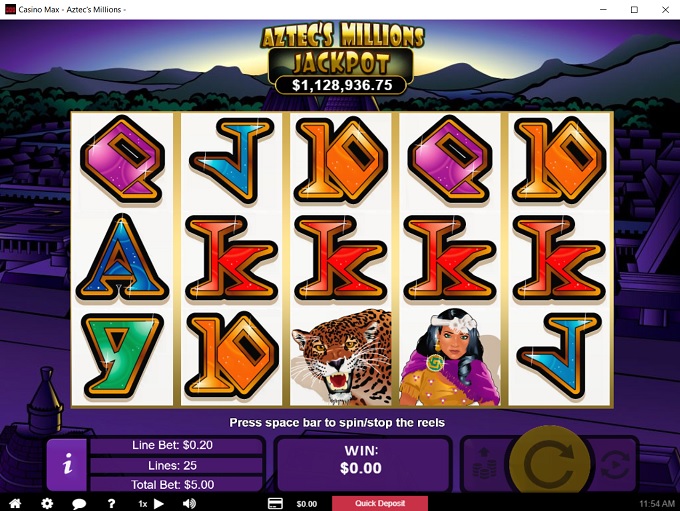Click the Aztec princess reel symbol
Viewport: 680px width, 511px height.
pyautogui.click(x=450, y=357)
